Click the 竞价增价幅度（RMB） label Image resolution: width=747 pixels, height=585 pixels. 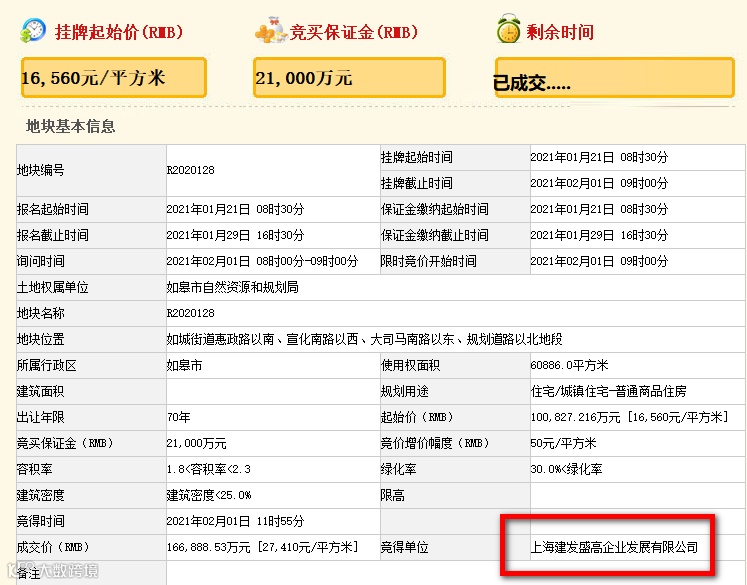point(435,443)
